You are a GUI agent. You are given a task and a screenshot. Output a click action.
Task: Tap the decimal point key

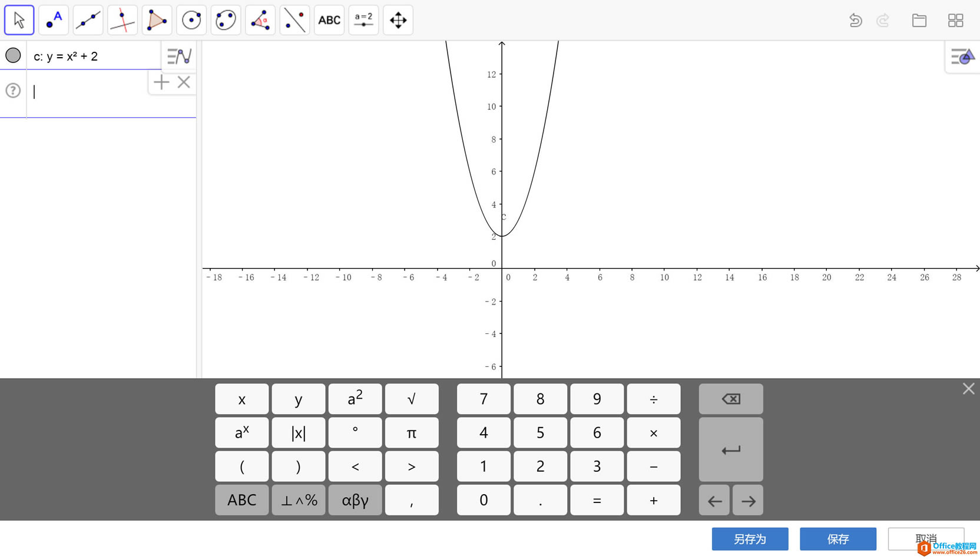(540, 500)
